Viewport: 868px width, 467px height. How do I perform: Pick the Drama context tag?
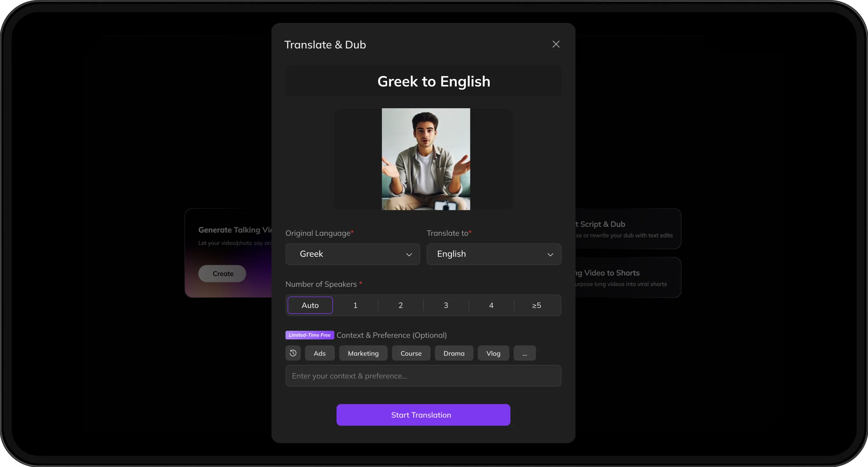454,353
